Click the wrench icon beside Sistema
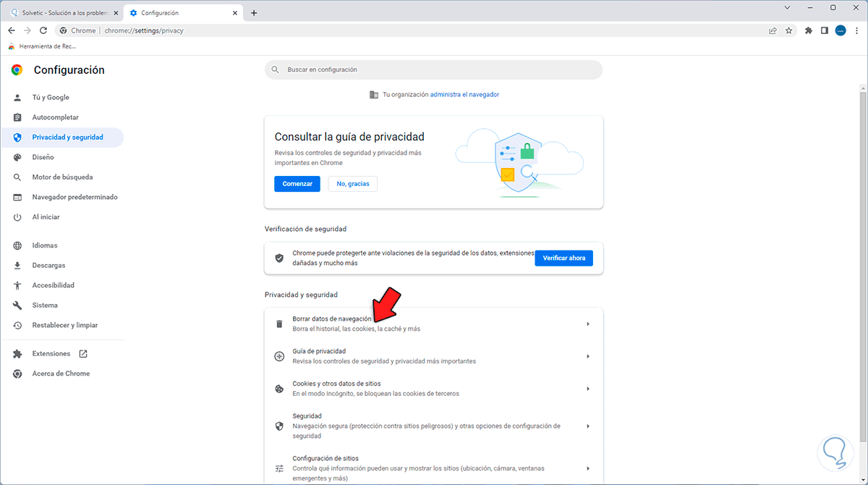This screenshot has height=485, width=868. (x=17, y=305)
